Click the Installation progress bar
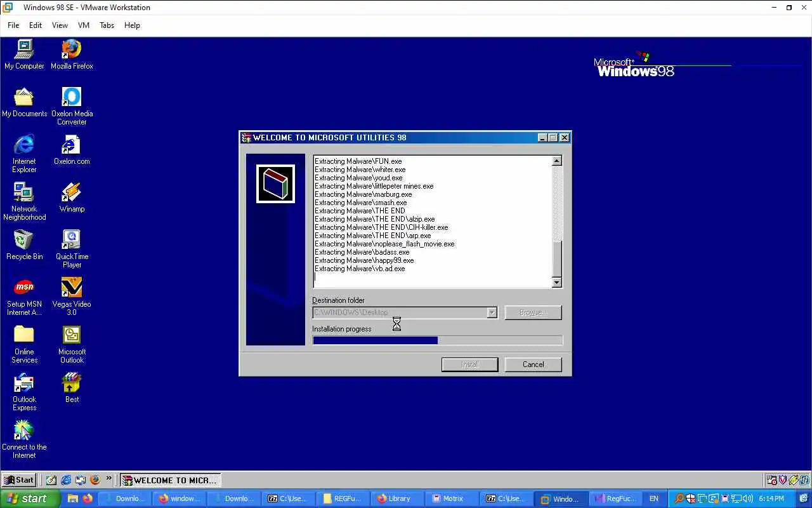The height and width of the screenshot is (508, 812). pos(437,340)
